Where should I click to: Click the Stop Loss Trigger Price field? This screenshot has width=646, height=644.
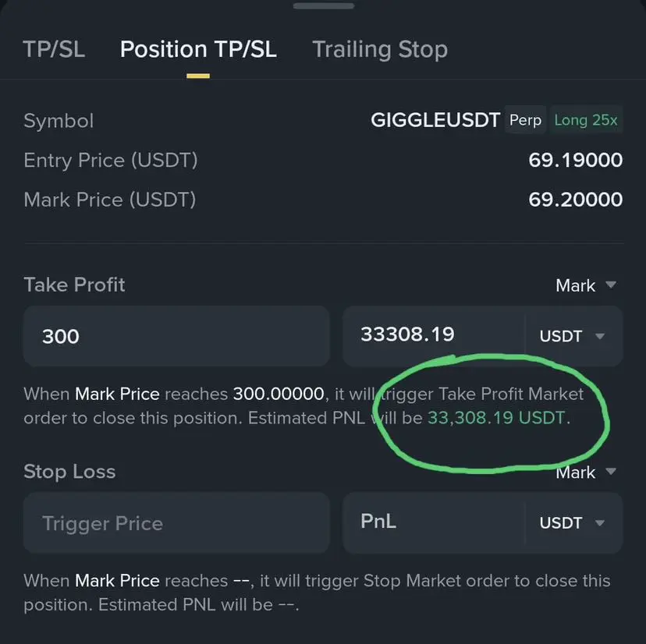click(x=176, y=523)
